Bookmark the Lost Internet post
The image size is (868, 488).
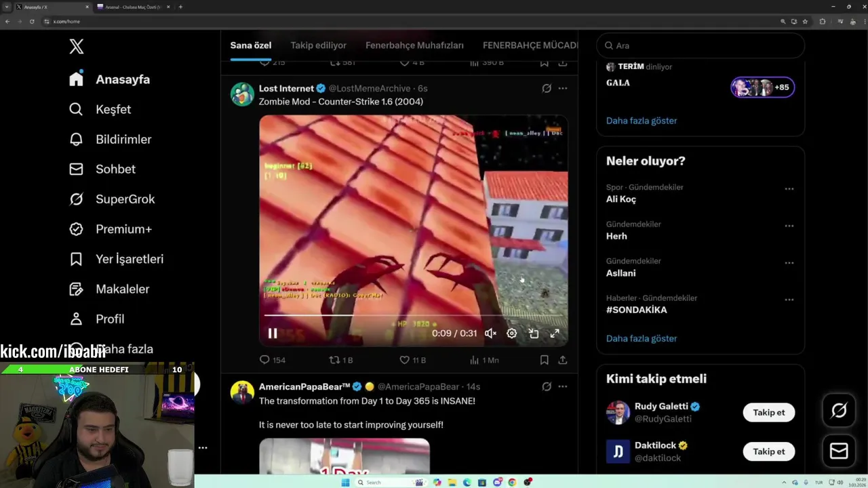[x=544, y=360]
